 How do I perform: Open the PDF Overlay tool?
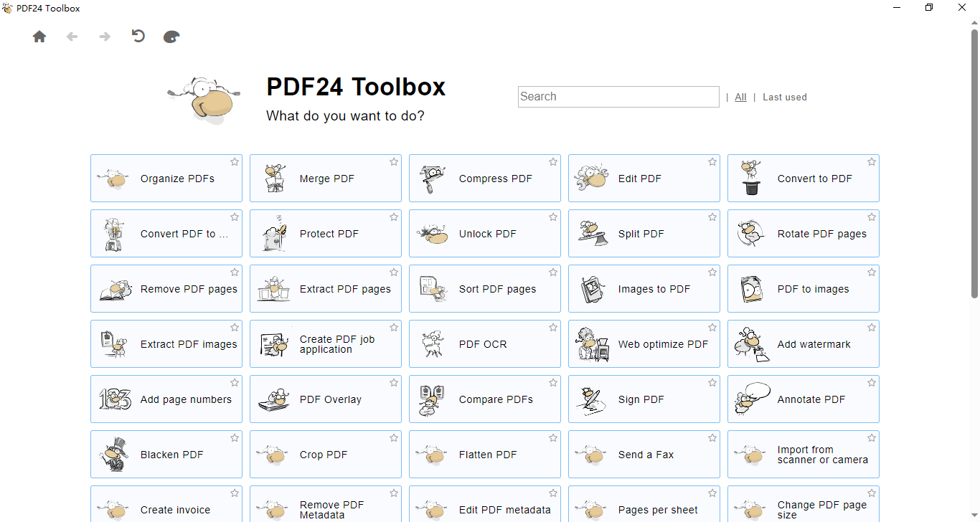point(326,399)
